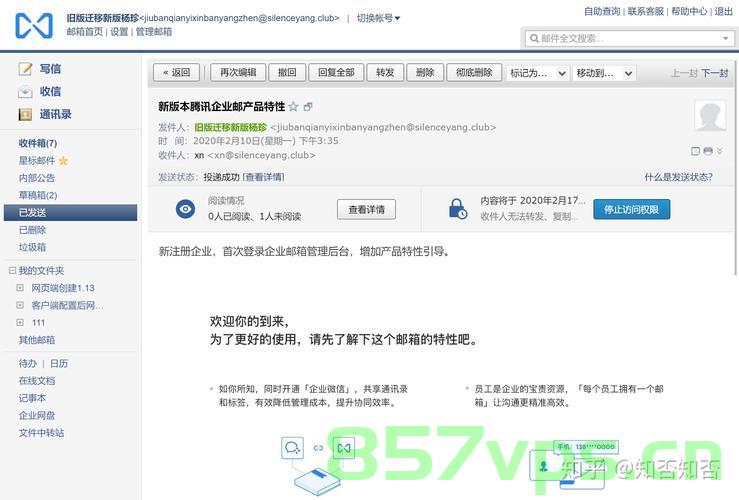Click the 删除 delete button
The image size is (739, 500).
[x=425, y=73]
